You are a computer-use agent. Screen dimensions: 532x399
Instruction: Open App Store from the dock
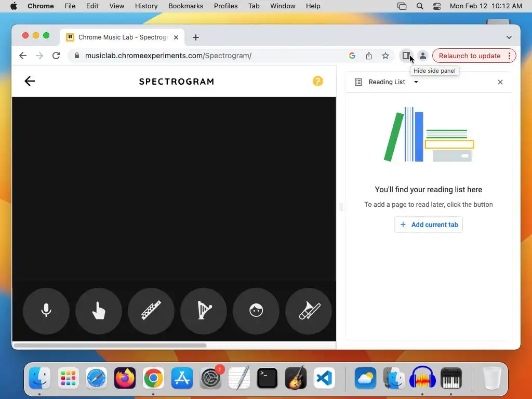point(182,378)
